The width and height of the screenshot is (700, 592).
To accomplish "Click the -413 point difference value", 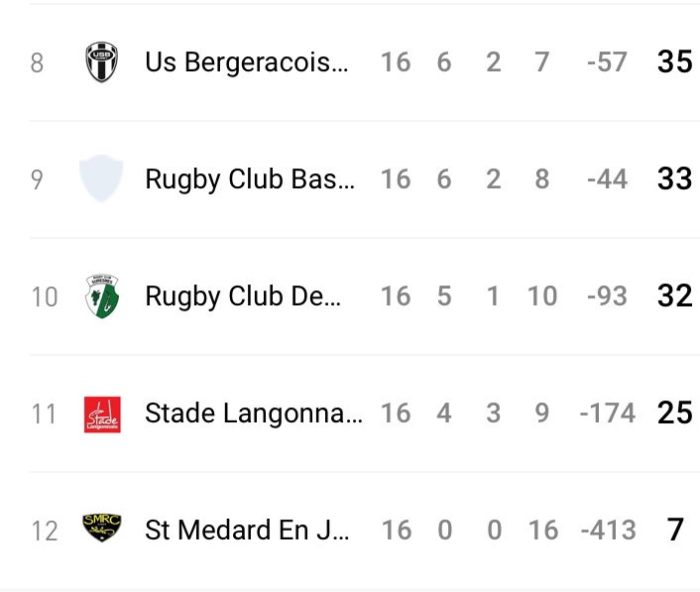I will [608, 531].
